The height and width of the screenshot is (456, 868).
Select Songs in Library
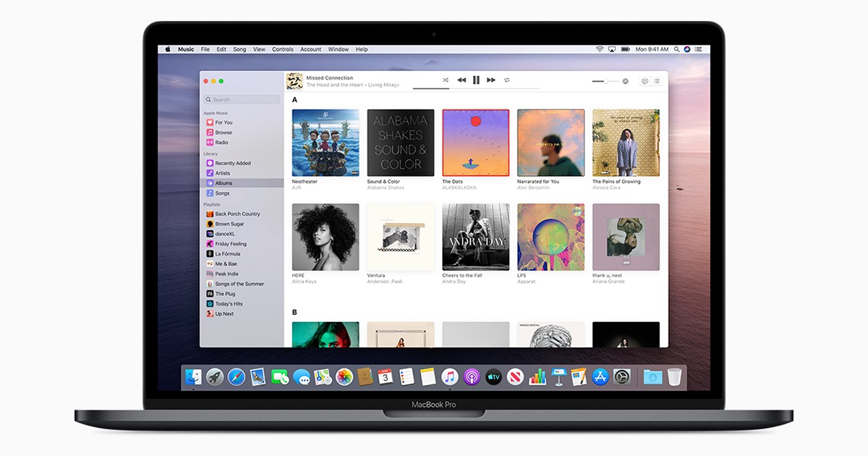coord(242,193)
